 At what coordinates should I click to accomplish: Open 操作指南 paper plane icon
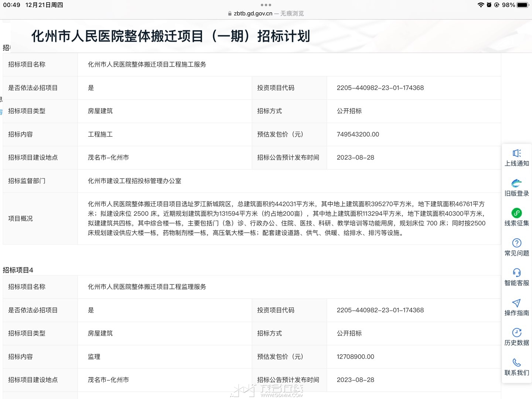[516, 303]
